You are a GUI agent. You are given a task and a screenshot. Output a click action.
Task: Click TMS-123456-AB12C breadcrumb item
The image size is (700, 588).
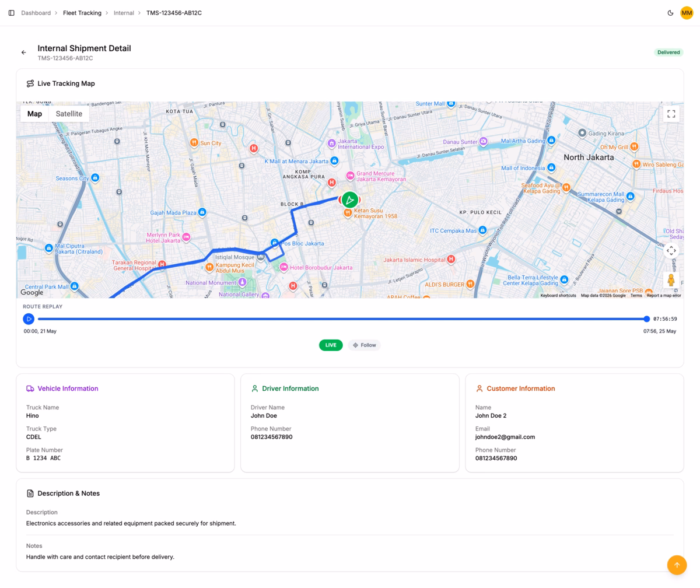(x=174, y=13)
